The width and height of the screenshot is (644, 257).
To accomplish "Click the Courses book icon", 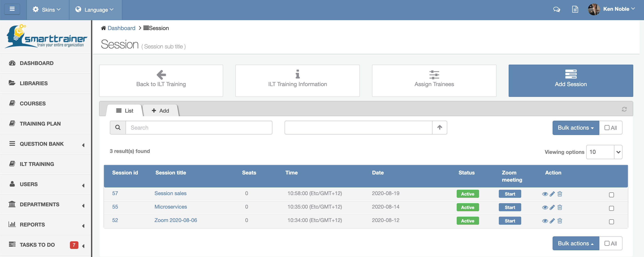I will coord(12,103).
